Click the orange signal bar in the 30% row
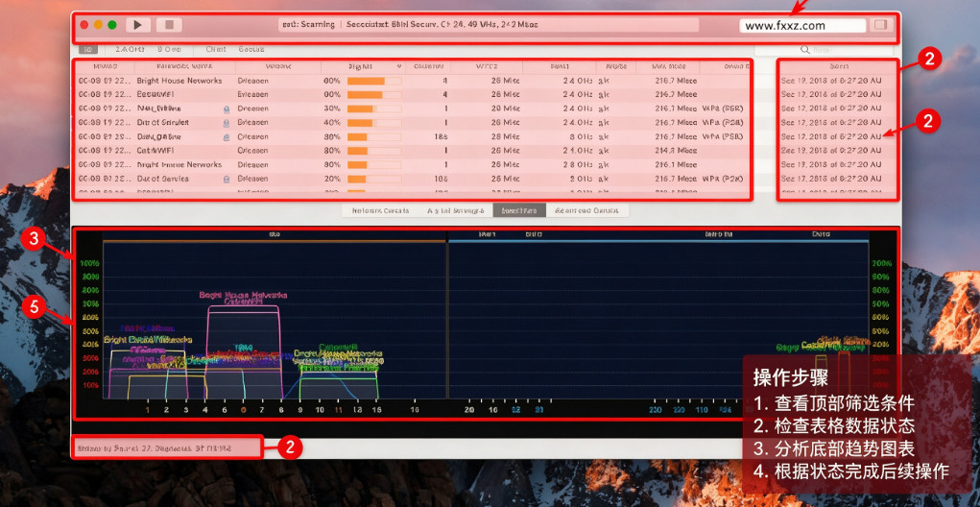The width and height of the screenshot is (980, 507). point(359,109)
